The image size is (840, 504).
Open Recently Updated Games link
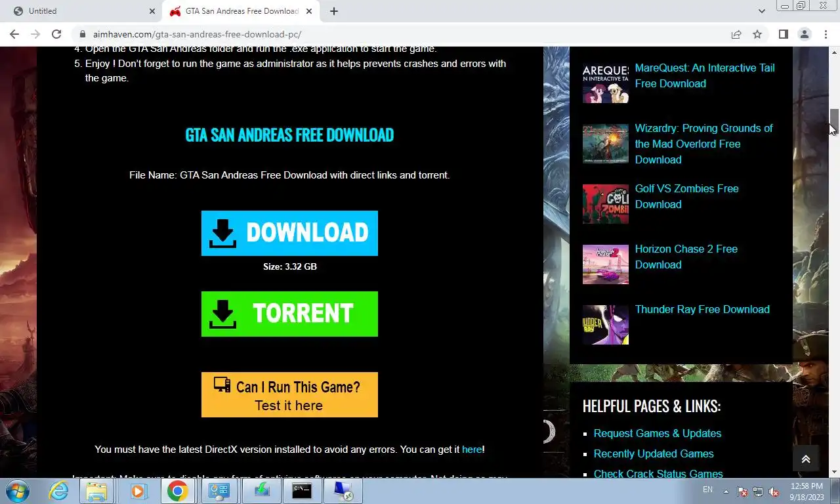tap(653, 453)
